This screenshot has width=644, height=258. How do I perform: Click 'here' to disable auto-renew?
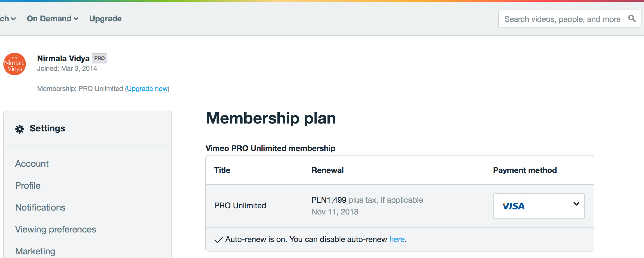pyautogui.click(x=397, y=239)
